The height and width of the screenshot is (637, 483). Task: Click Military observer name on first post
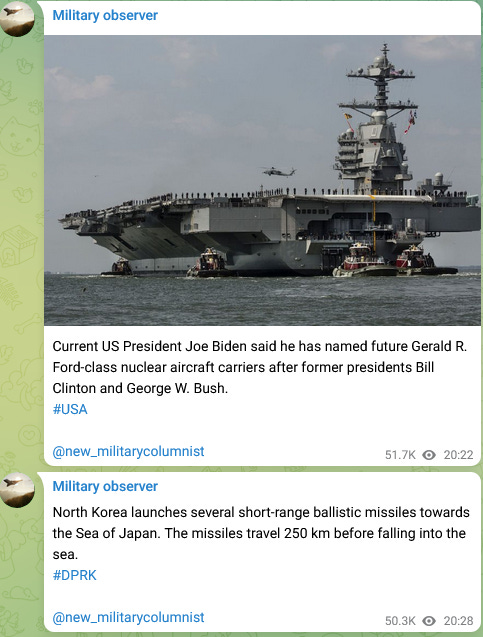point(105,15)
